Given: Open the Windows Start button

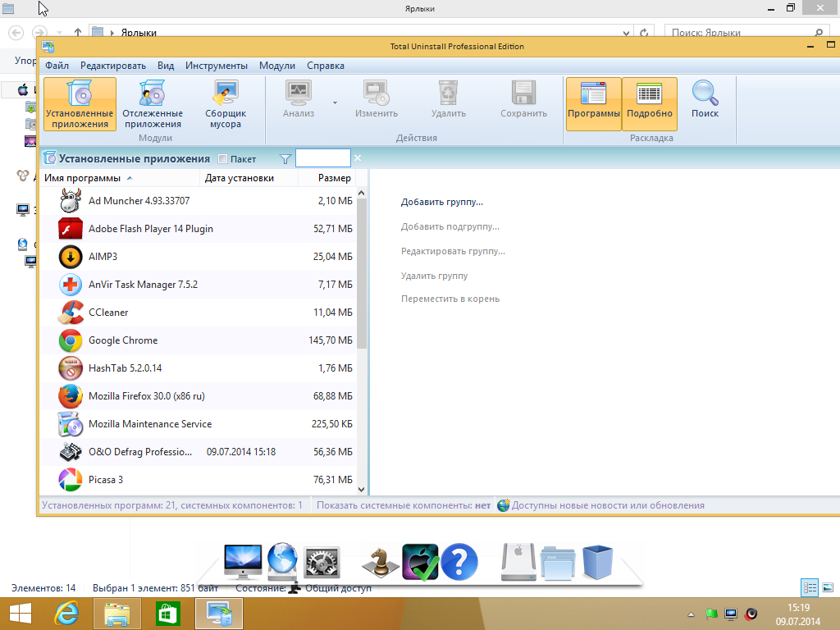Looking at the screenshot, I should click(x=20, y=614).
